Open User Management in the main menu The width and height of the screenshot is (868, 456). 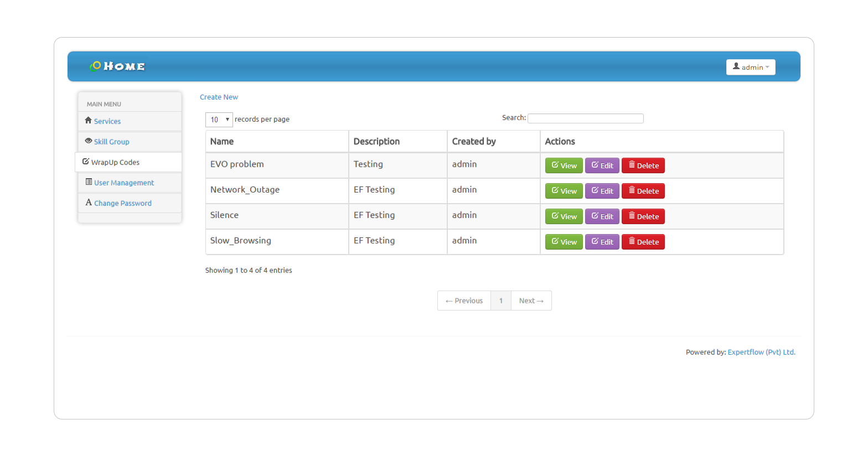[x=124, y=183]
